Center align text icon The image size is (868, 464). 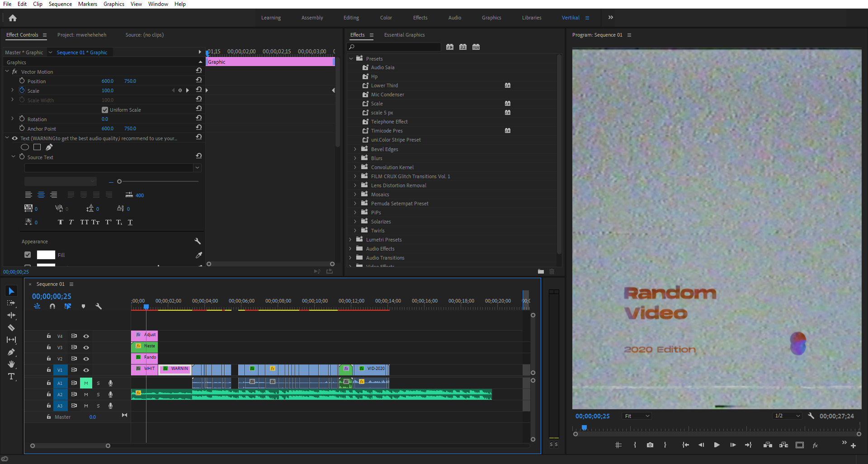pyautogui.click(x=41, y=195)
